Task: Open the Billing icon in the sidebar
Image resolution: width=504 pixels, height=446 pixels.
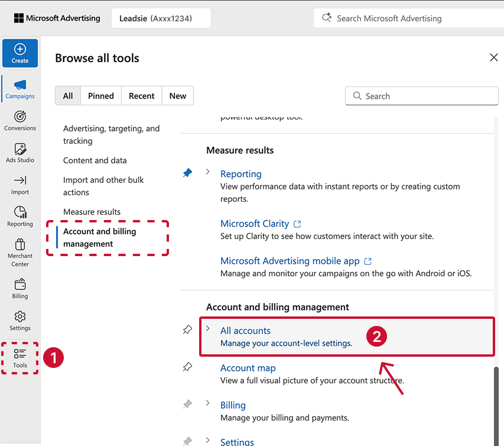Action: click(x=19, y=288)
